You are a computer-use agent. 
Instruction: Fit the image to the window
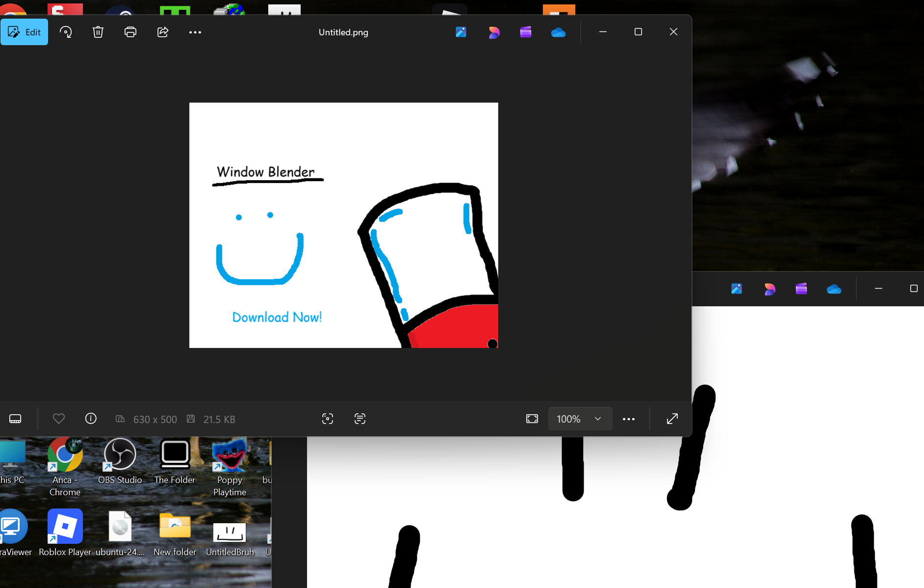tap(532, 419)
